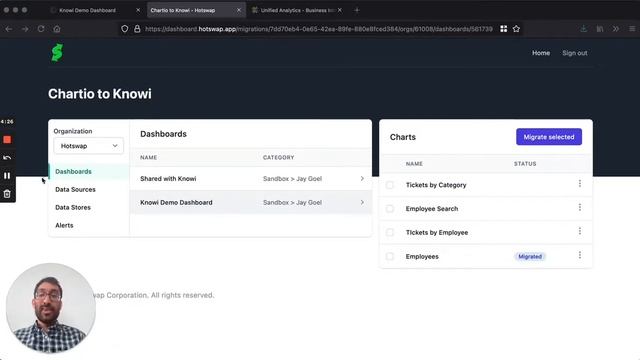Open the library bookshelf icon
Viewport: 640px width, 360px height.
600,29
